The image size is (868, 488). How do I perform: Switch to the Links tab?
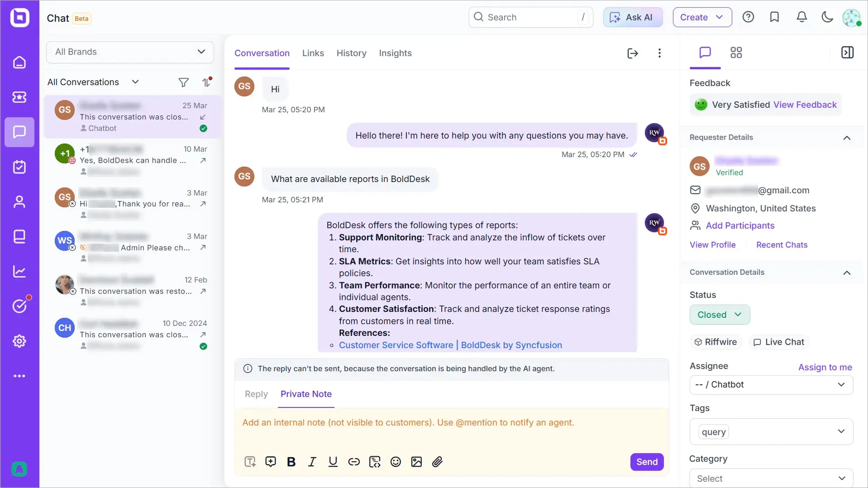[x=313, y=53]
